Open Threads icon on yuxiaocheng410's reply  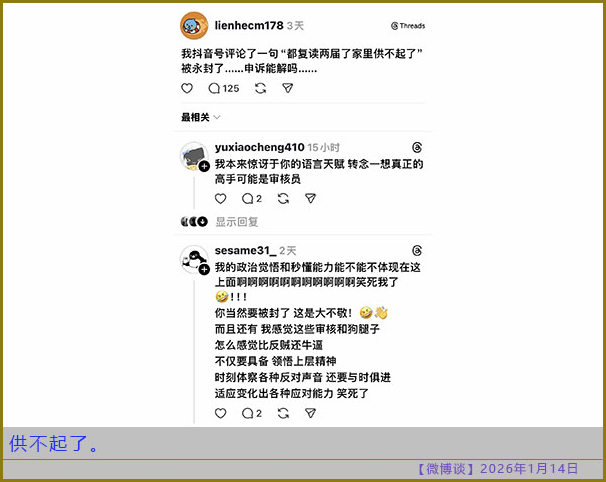click(x=417, y=147)
